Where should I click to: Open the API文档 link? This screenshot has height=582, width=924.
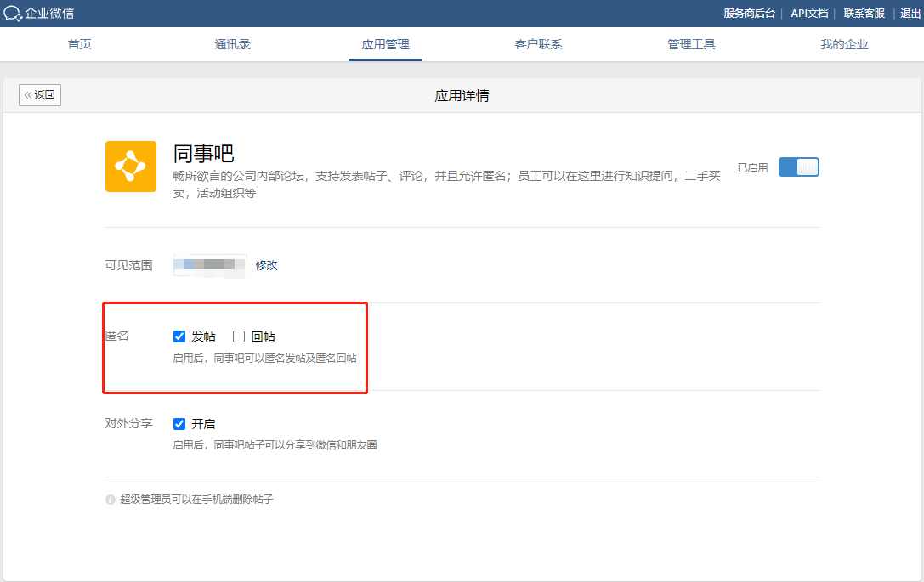(x=809, y=14)
